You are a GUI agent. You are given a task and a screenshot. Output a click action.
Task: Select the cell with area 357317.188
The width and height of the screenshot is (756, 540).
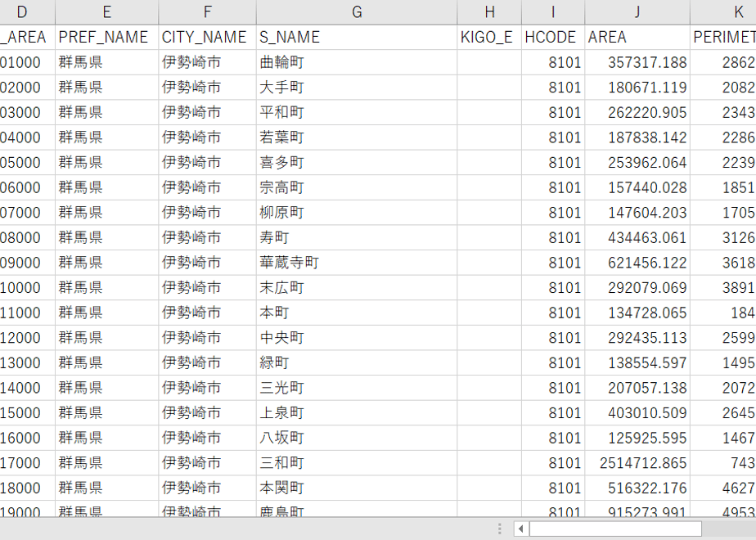[637, 62]
